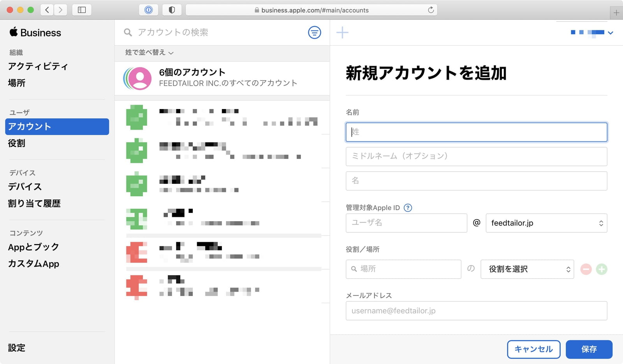Viewport: 623px width, 364px height.
Task: Open アクティビティ in sidebar
Action: coord(38,66)
